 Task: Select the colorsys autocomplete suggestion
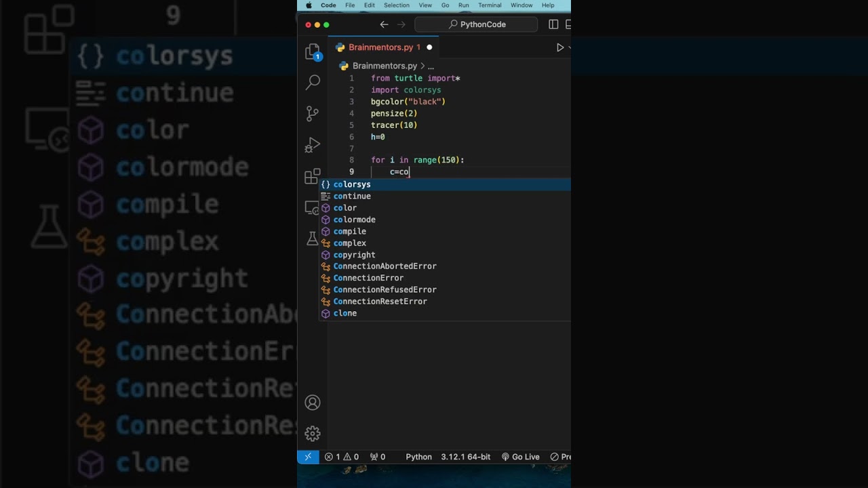point(445,184)
